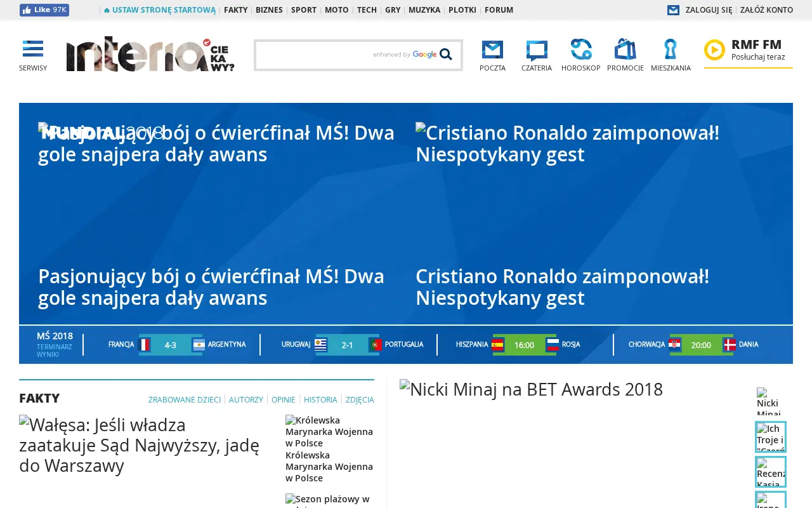
Task: Click the Spain flag in scoreboard
Action: click(497, 345)
